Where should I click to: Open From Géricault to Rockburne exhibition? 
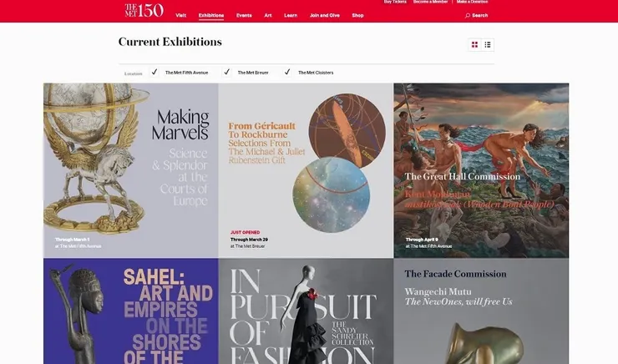(x=306, y=170)
